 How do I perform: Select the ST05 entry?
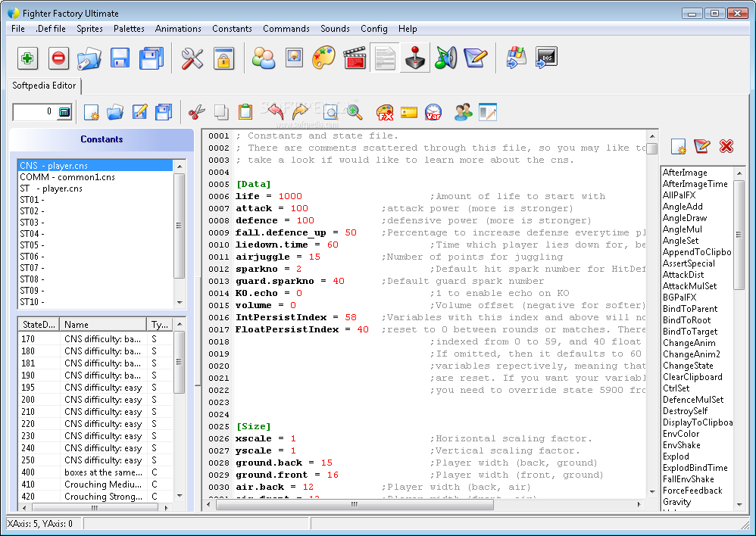[x=95, y=245]
